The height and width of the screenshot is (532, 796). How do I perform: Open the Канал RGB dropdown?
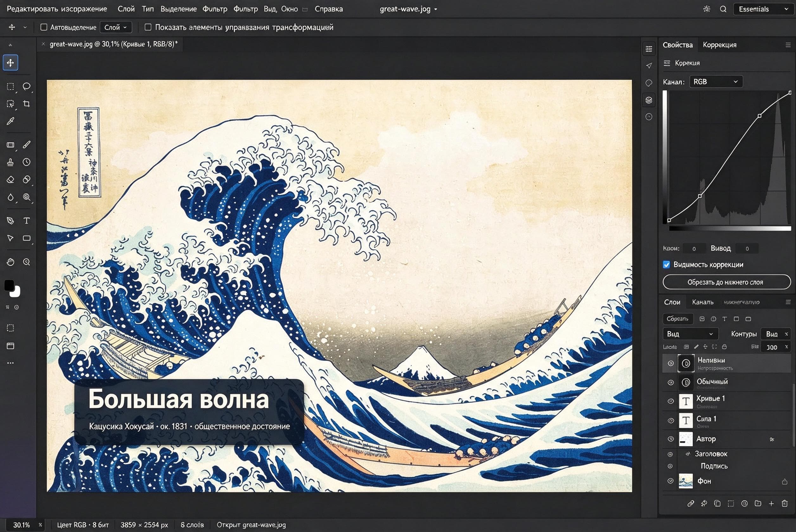[x=716, y=82]
